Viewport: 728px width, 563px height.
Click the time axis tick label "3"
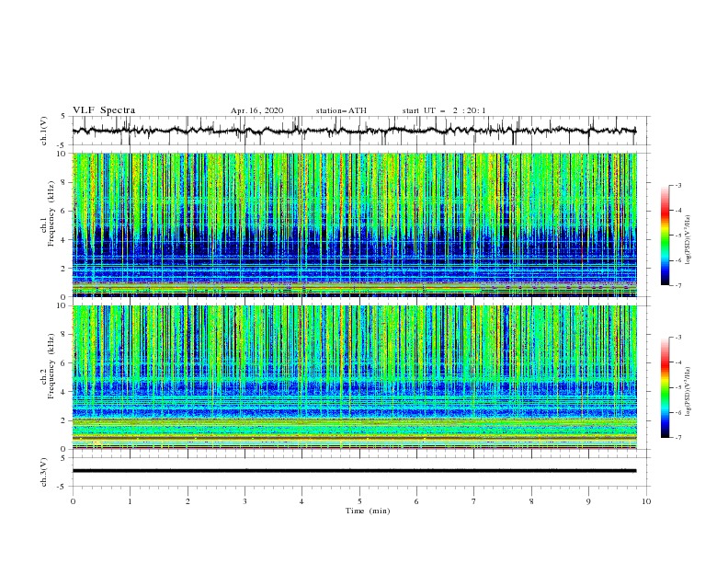tap(245, 501)
